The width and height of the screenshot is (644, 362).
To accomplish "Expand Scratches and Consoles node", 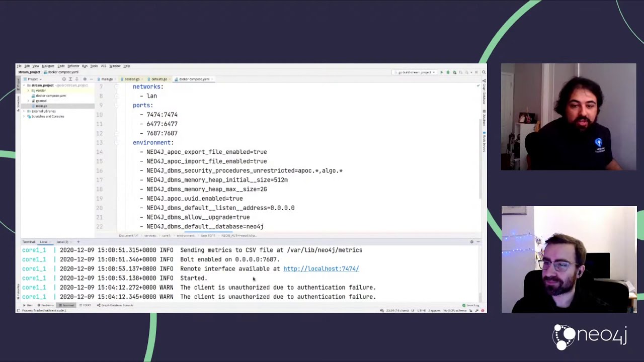I will pos(24,116).
